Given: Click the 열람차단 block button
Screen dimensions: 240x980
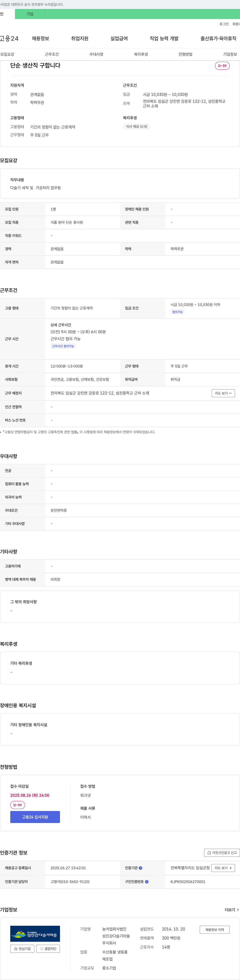Looking at the screenshot, I should pyautogui.click(x=48, y=948).
